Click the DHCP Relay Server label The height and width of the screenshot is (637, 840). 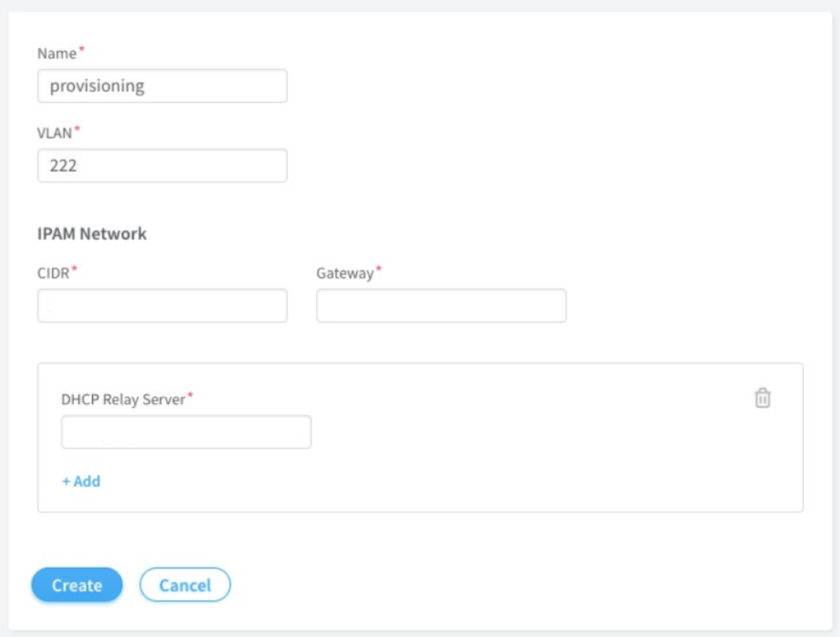coord(123,400)
